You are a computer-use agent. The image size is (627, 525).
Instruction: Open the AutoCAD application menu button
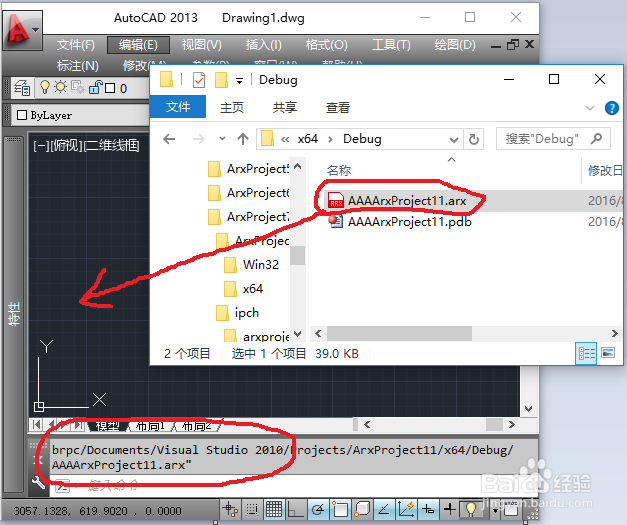click(22, 30)
